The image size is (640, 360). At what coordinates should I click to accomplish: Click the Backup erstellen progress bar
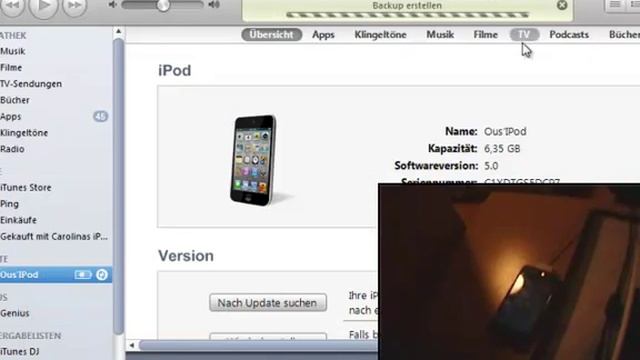click(x=407, y=15)
